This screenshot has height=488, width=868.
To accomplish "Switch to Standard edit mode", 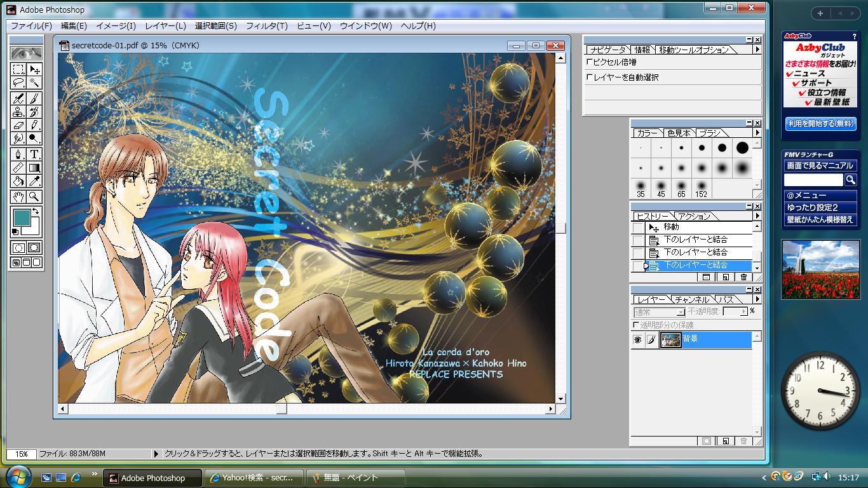I will (18, 248).
